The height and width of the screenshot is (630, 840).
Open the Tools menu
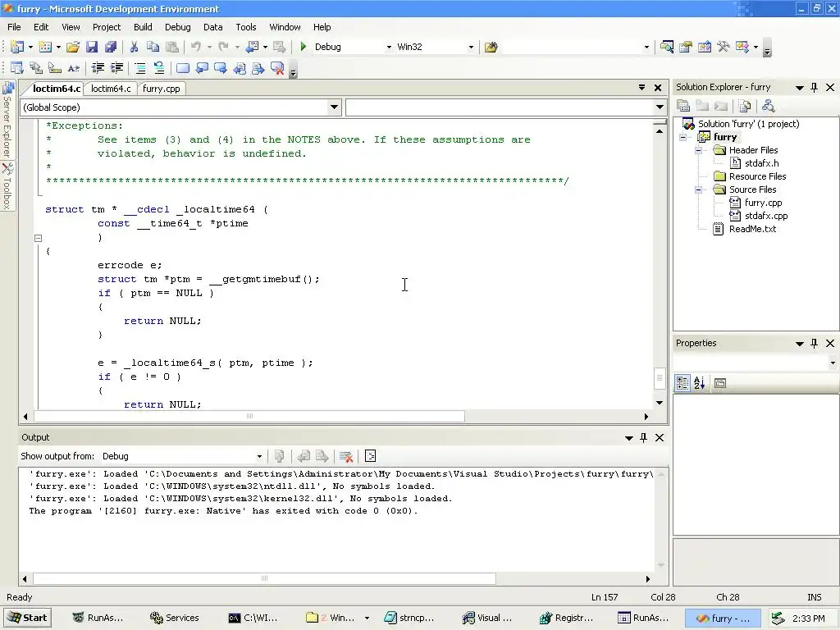tap(246, 27)
